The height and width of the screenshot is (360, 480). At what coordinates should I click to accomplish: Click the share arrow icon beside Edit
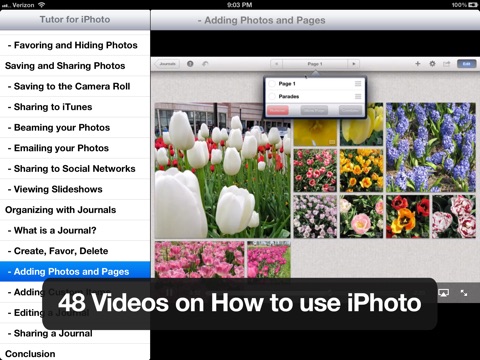(x=447, y=63)
